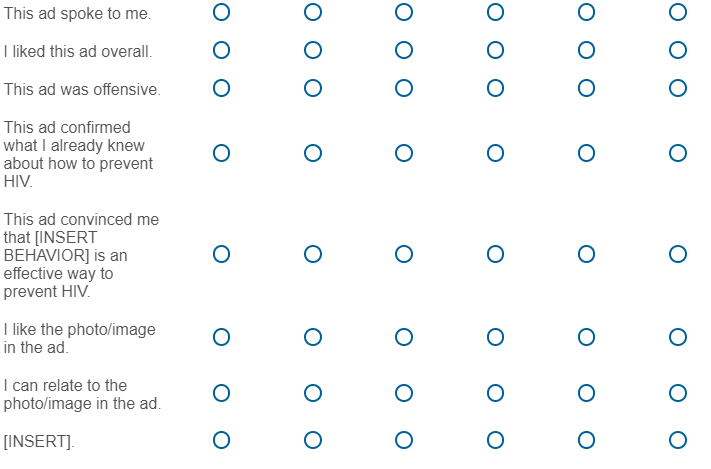Pick third option for 'This ad was offensive'
711x469 pixels.
[x=404, y=88]
